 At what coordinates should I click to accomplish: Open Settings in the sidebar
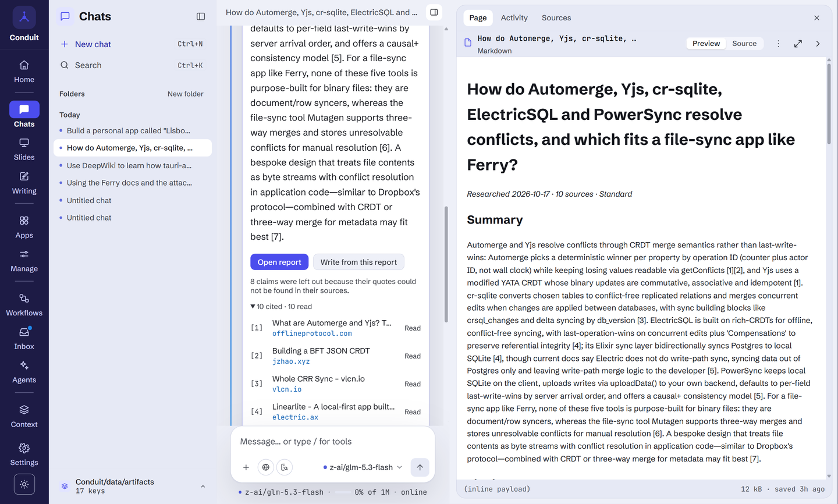(24, 455)
